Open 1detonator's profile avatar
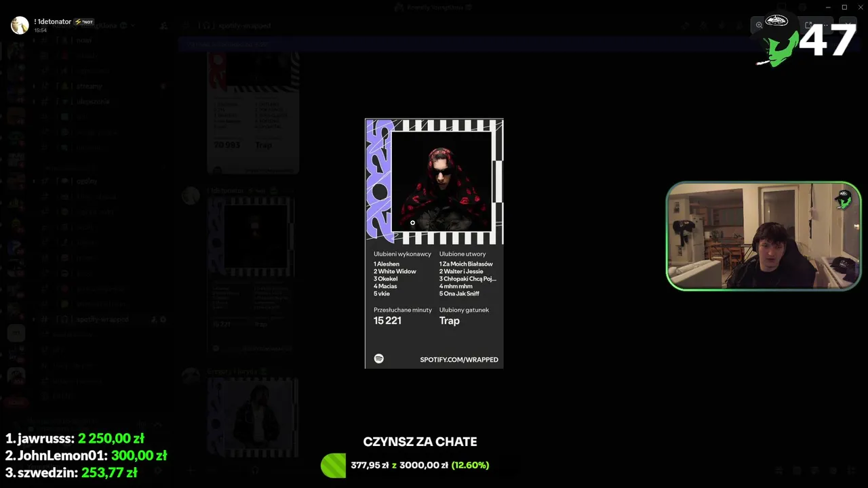The height and width of the screenshot is (488, 868). point(20,25)
